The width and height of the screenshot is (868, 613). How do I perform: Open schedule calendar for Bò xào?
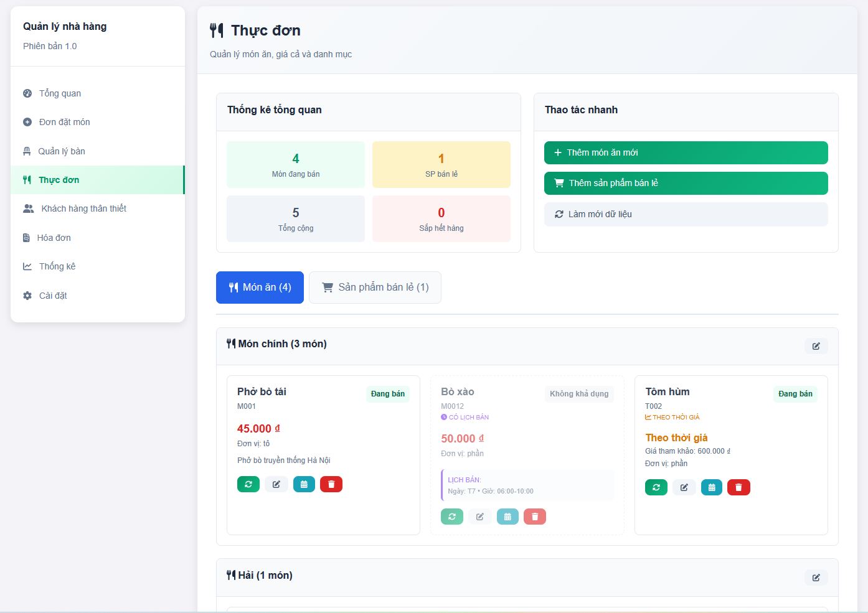pyautogui.click(x=507, y=517)
